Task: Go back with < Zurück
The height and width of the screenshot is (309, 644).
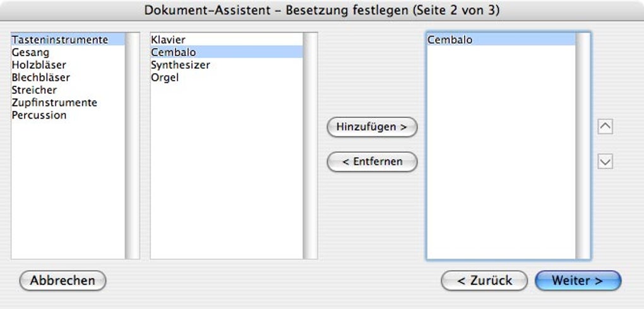Action: click(484, 281)
